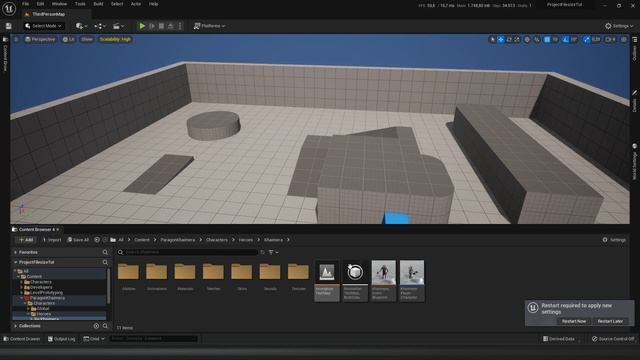Select the scale gizmo tool
Viewport: 640px width, 360px height.
coord(517,40)
